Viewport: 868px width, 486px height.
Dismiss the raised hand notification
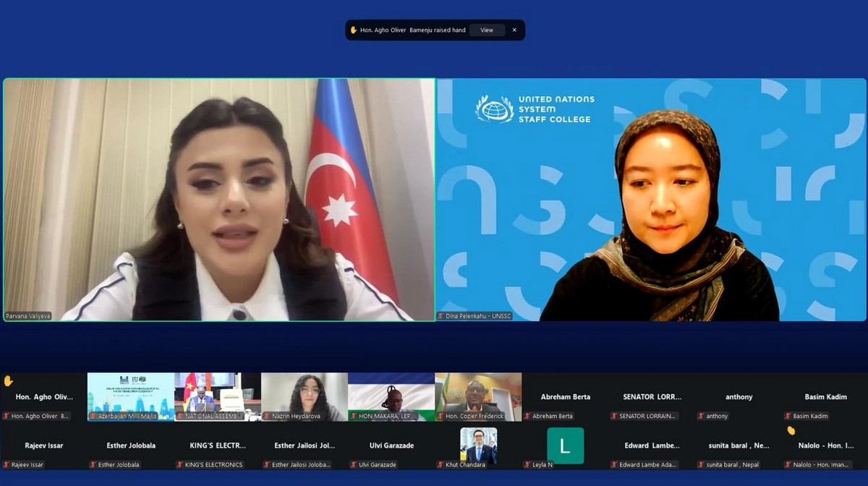514,30
